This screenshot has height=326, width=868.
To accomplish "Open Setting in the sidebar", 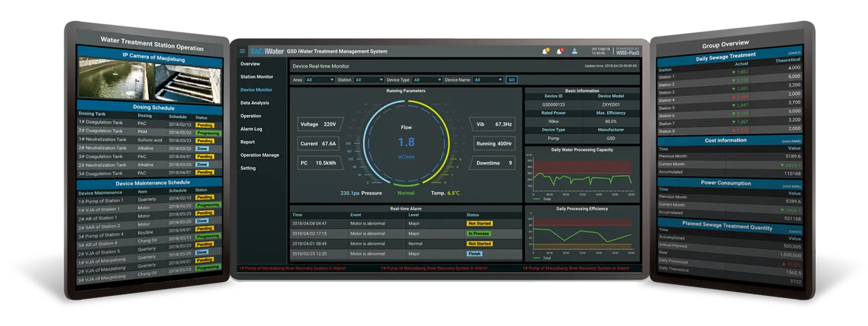I will [248, 168].
